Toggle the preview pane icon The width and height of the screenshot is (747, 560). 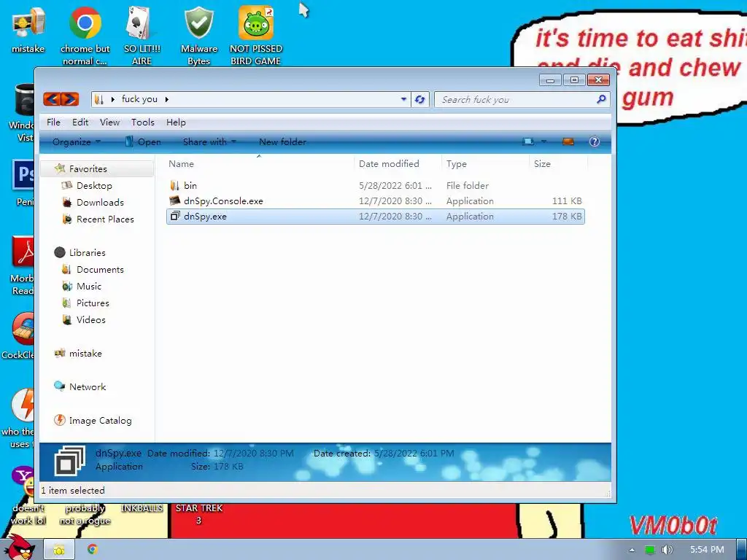pyautogui.click(x=568, y=141)
